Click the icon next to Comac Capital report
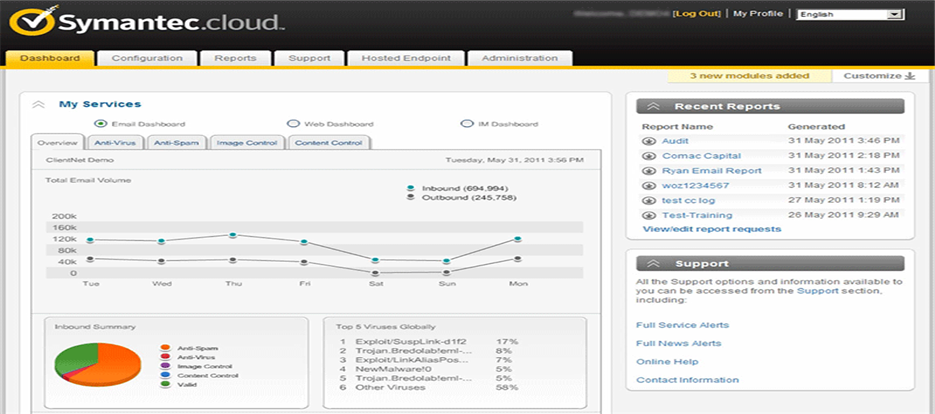935x414 pixels. [x=650, y=156]
